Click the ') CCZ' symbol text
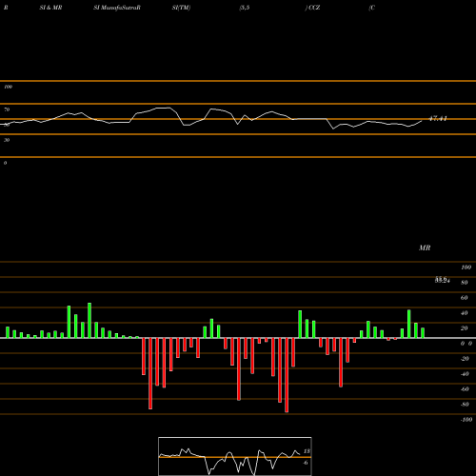Screen dimensions: 476x476 pyautogui.click(x=312, y=8)
